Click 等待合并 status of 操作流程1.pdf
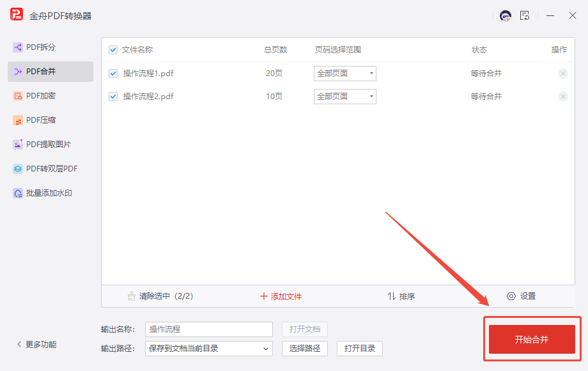The image size is (588, 371). (x=486, y=74)
